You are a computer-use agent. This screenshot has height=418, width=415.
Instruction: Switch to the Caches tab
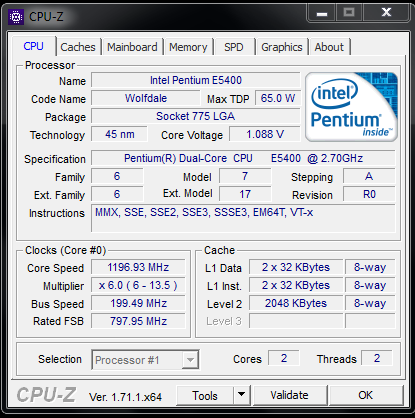click(78, 47)
